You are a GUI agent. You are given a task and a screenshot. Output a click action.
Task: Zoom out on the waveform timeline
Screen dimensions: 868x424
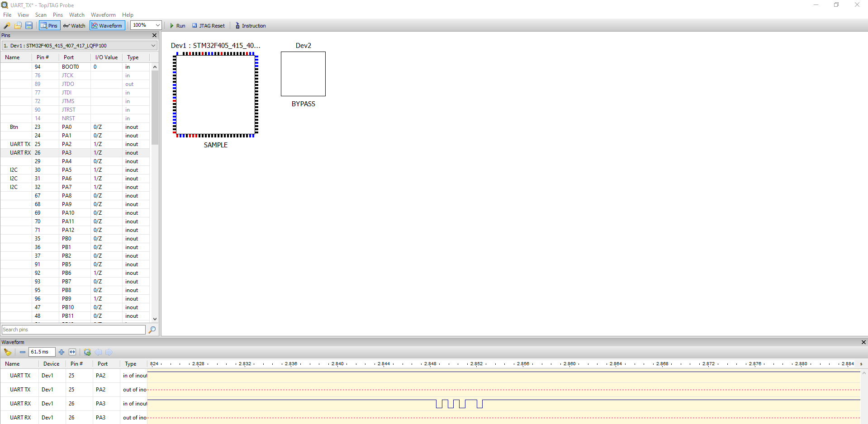pos(22,352)
